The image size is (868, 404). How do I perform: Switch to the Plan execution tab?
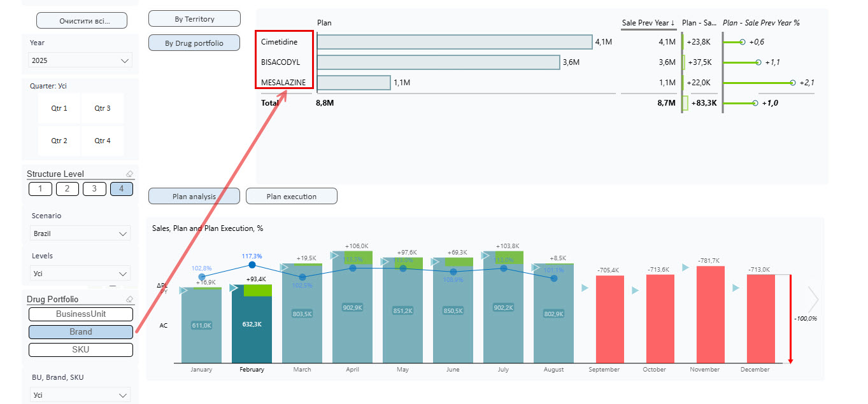[x=291, y=196]
